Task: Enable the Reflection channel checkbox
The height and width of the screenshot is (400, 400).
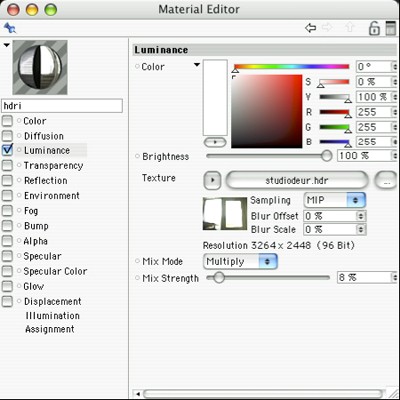Action: click(x=7, y=180)
